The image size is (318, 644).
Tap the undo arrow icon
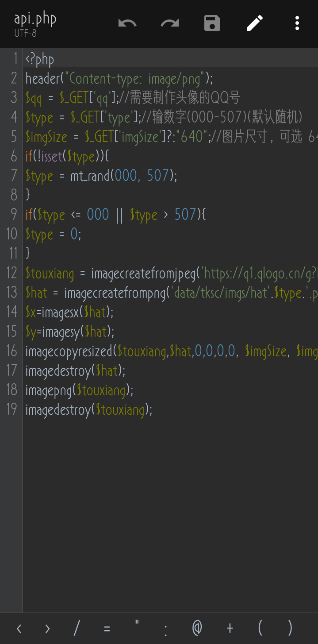point(127,23)
